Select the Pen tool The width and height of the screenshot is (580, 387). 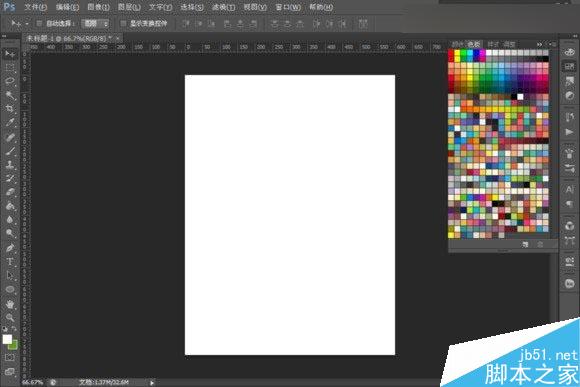pyautogui.click(x=10, y=248)
